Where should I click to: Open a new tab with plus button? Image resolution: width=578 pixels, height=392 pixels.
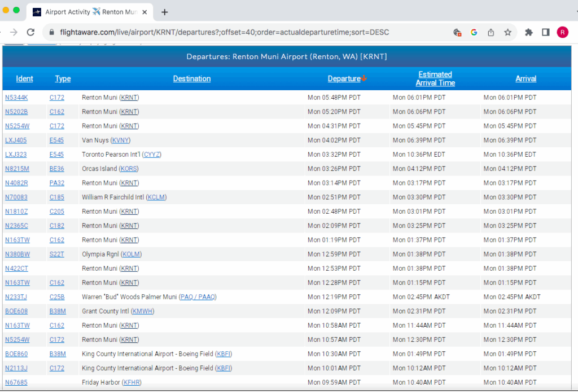point(165,12)
